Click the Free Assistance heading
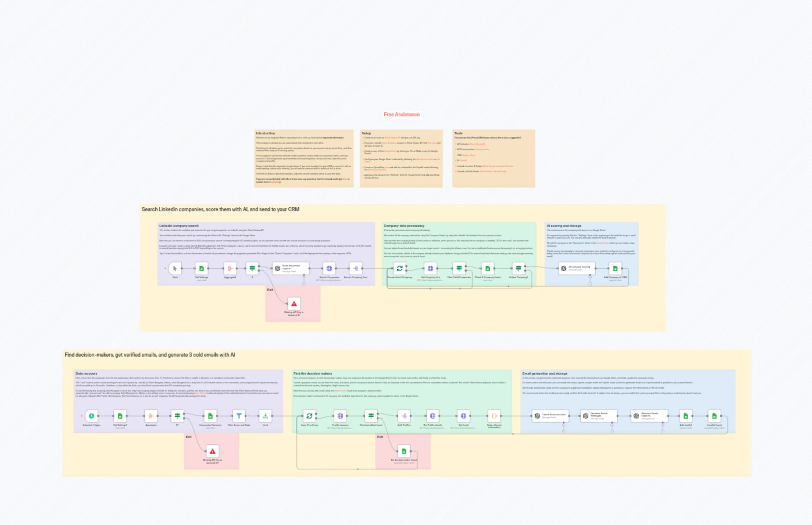 tap(402, 115)
